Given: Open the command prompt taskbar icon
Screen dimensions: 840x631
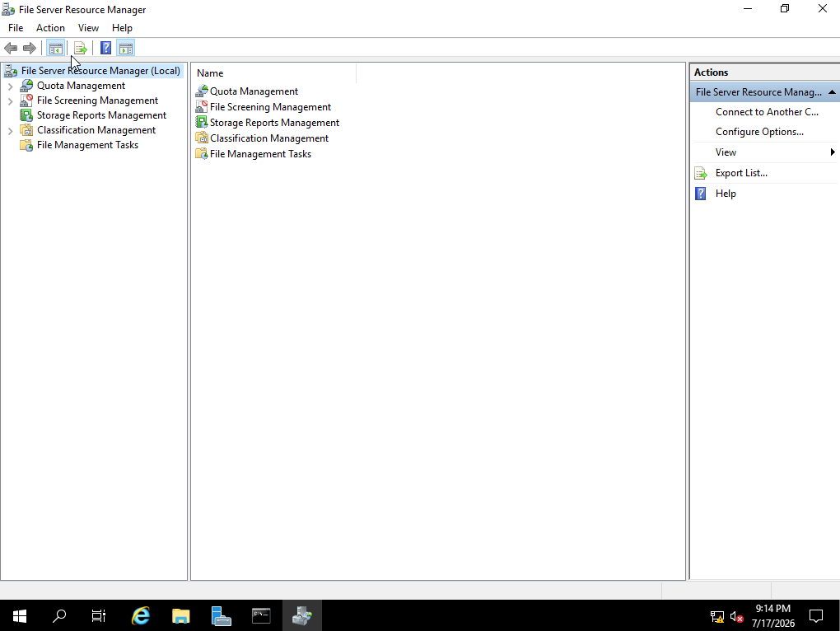Looking at the screenshot, I should pos(261,616).
